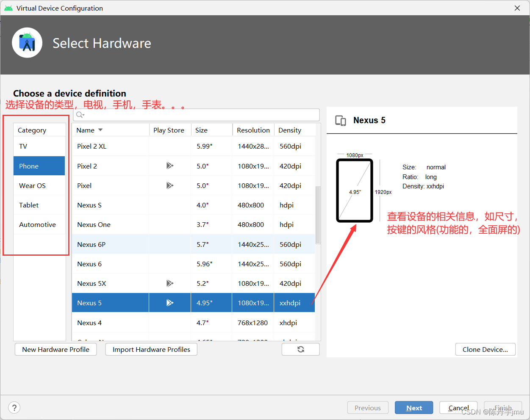Click the Play Store icon in Nexus 5X row
The image size is (530, 420).
click(170, 283)
